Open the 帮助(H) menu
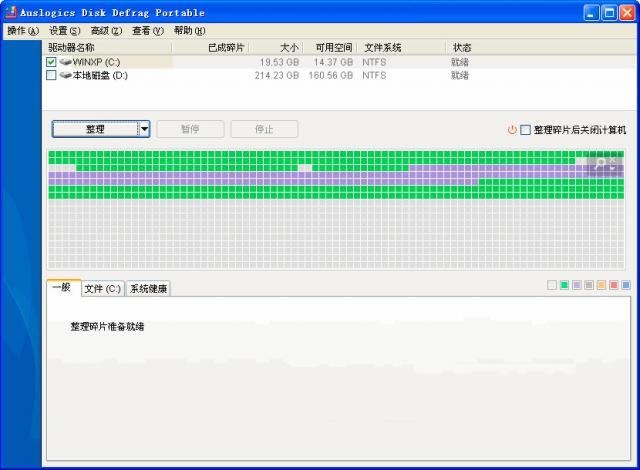The image size is (640, 470). tap(189, 31)
